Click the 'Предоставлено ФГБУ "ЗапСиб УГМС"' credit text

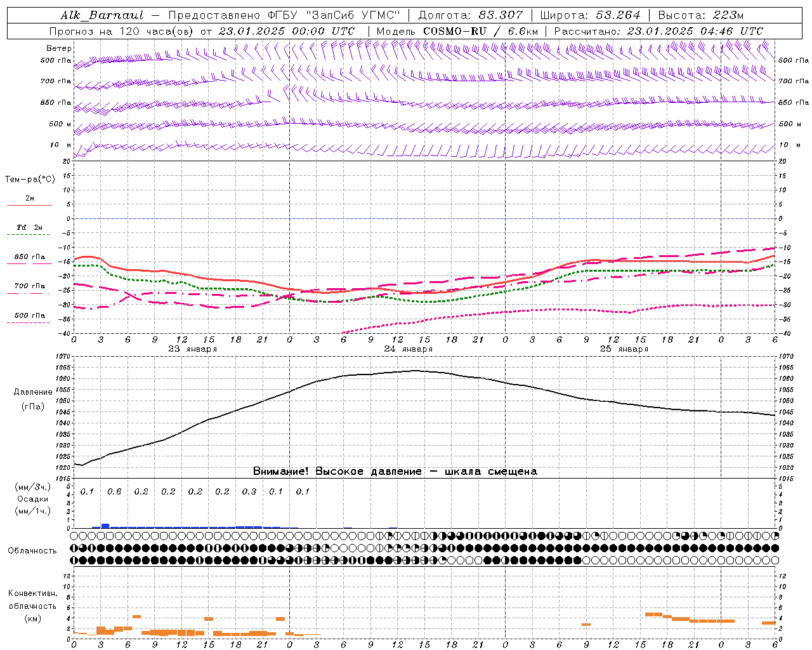[284, 15]
